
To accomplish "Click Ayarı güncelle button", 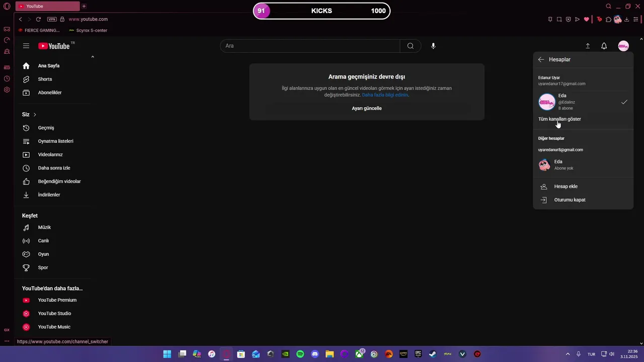I will pos(367,108).
